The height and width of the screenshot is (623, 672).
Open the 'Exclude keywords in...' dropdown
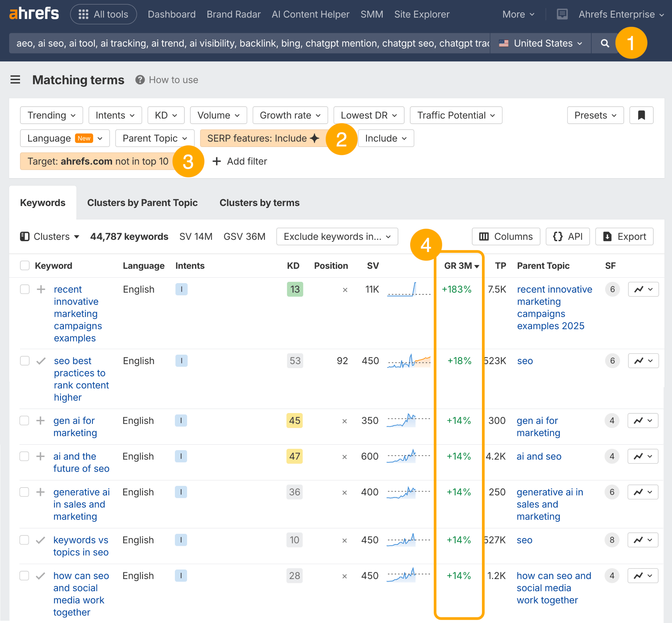[x=337, y=236]
